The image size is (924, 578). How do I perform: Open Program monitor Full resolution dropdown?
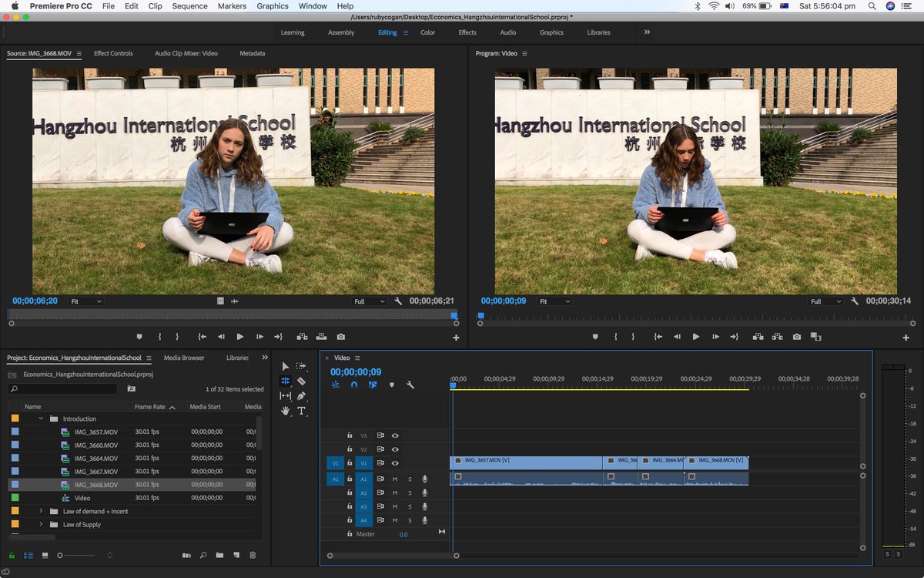click(x=825, y=301)
